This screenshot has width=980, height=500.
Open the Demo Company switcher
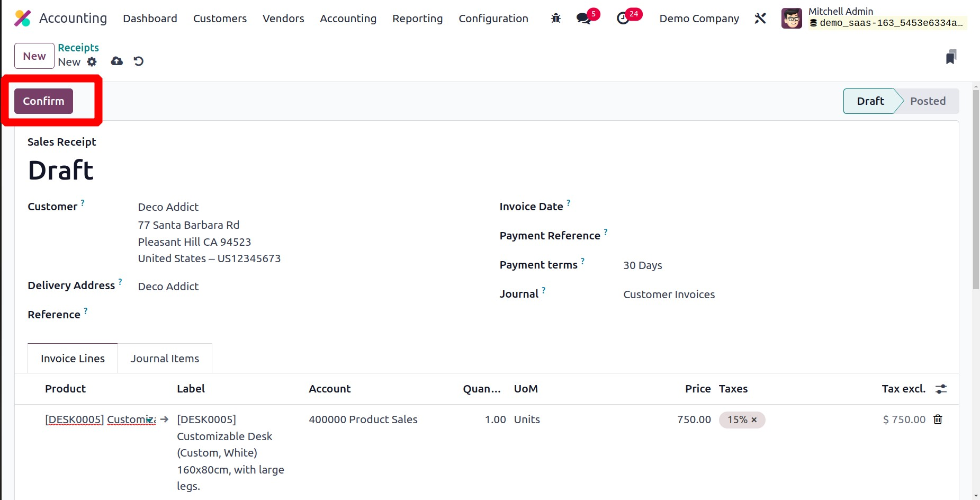(699, 19)
